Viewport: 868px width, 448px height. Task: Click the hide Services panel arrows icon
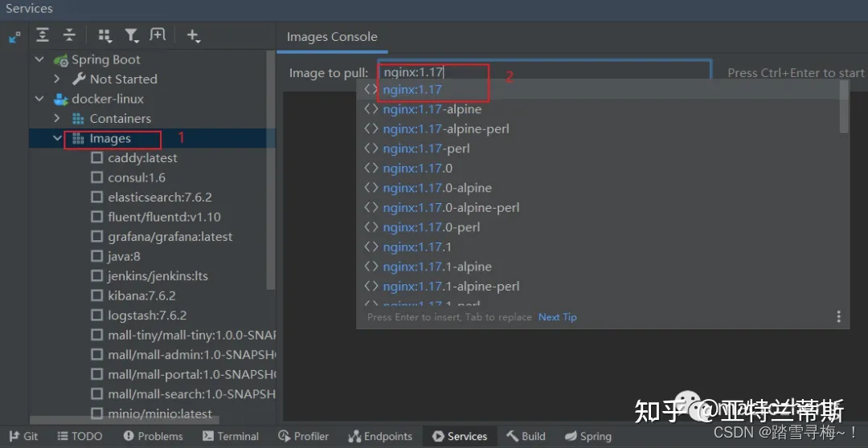[x=15, y=37]
